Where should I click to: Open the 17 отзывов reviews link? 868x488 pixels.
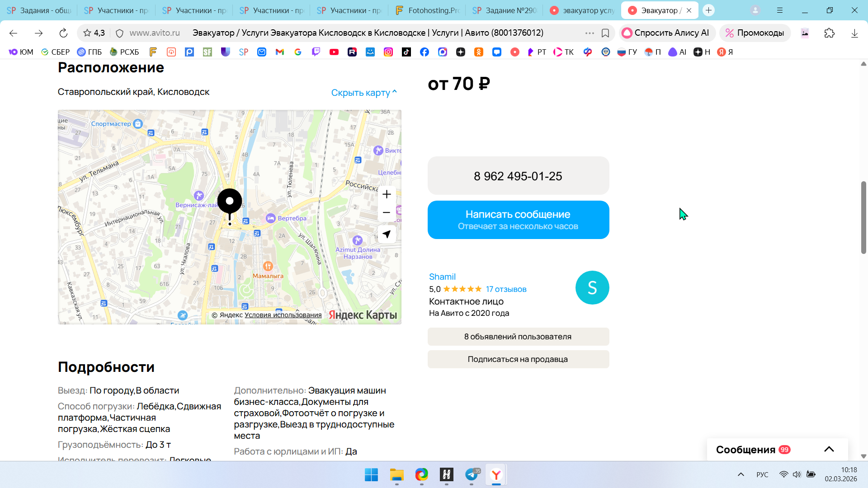coord(506,289)
